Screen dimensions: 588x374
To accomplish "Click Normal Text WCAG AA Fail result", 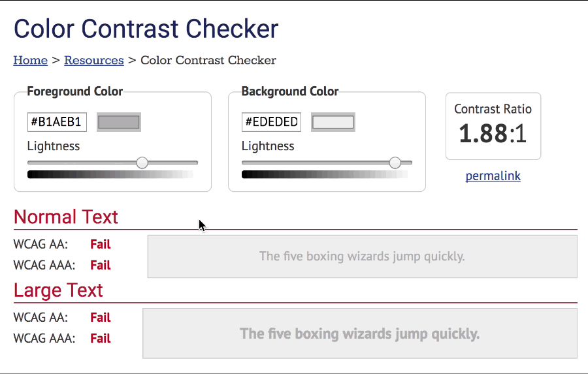I will pyautogui.click(x=100, y=245).
